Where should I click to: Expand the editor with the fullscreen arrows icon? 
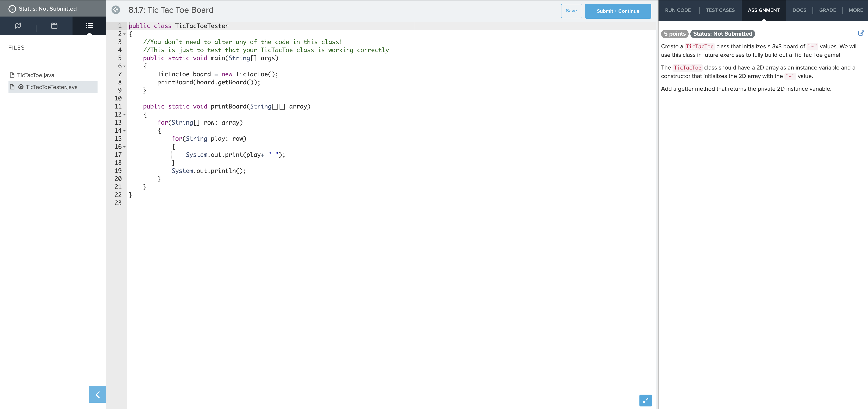646,401
